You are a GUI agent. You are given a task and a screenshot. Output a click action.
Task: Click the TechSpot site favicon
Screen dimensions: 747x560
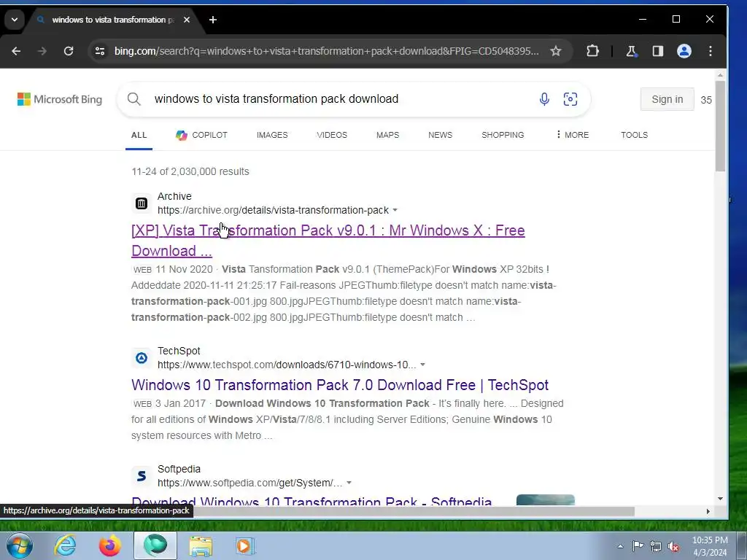point(142,357)
